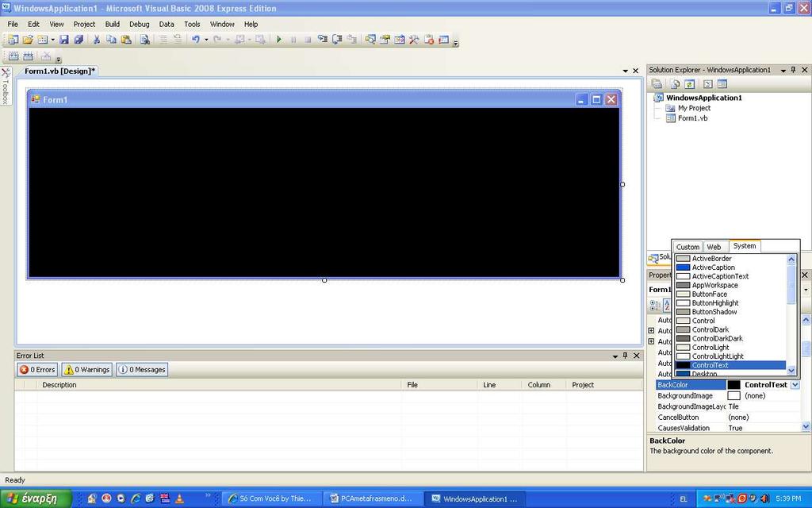Viewport: 812px width, 508px height.
Task: Toggle the 0 Errors filter button
Action: point(37,370)
